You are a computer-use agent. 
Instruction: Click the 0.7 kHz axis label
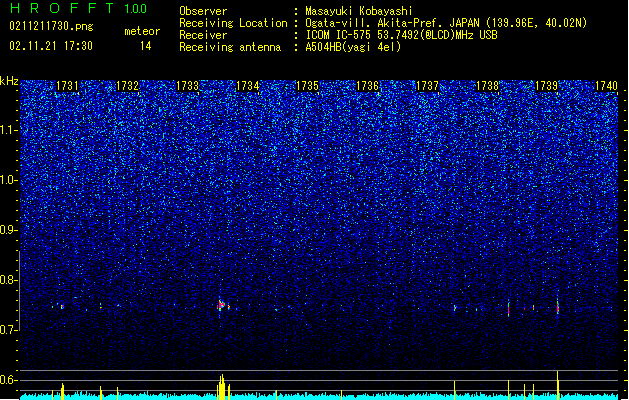tap(8, 330)
